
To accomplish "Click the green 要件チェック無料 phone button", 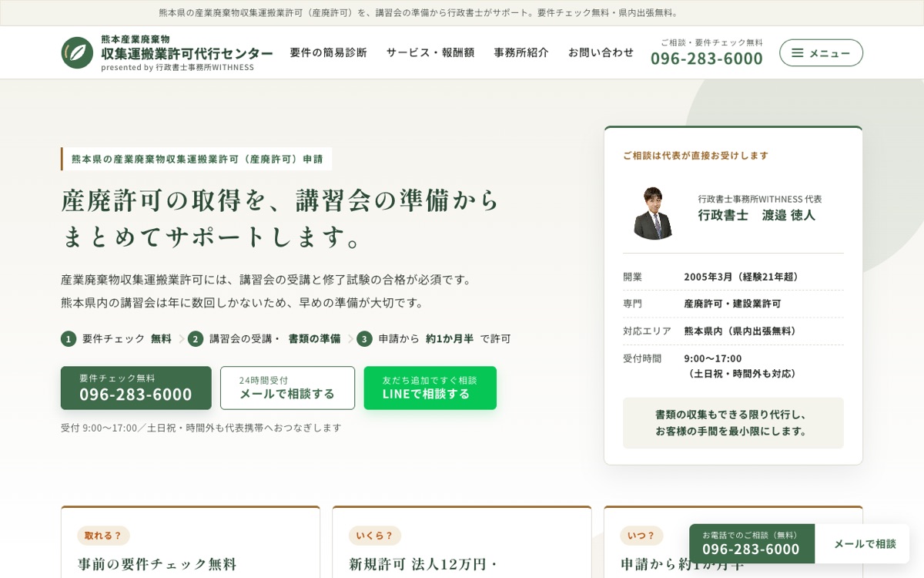I will [136, 388].
